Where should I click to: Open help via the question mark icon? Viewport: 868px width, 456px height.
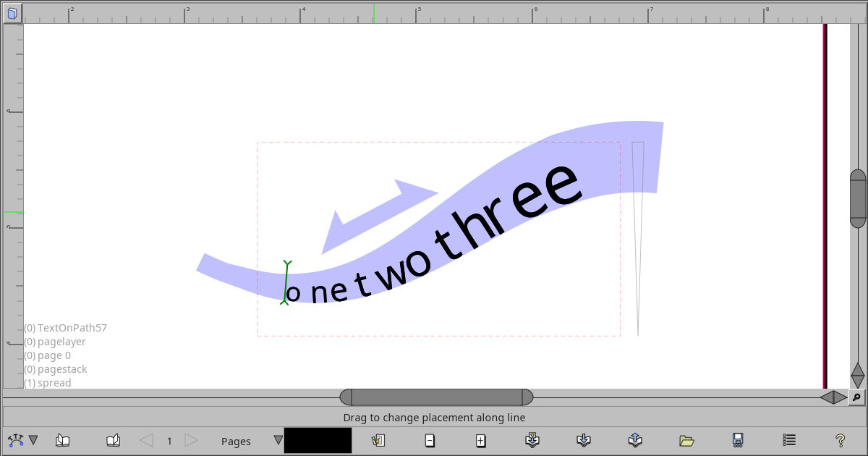[x=839, y=439]
